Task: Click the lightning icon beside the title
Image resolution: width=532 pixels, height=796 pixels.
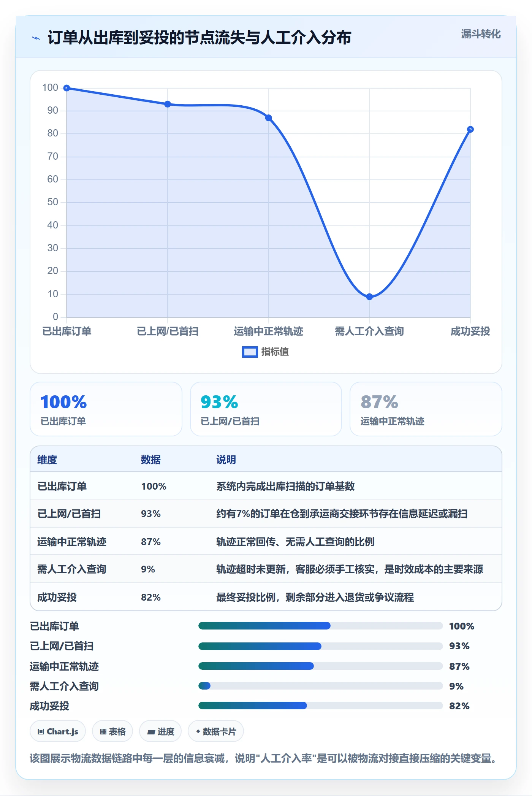Action: pos(36,38)
